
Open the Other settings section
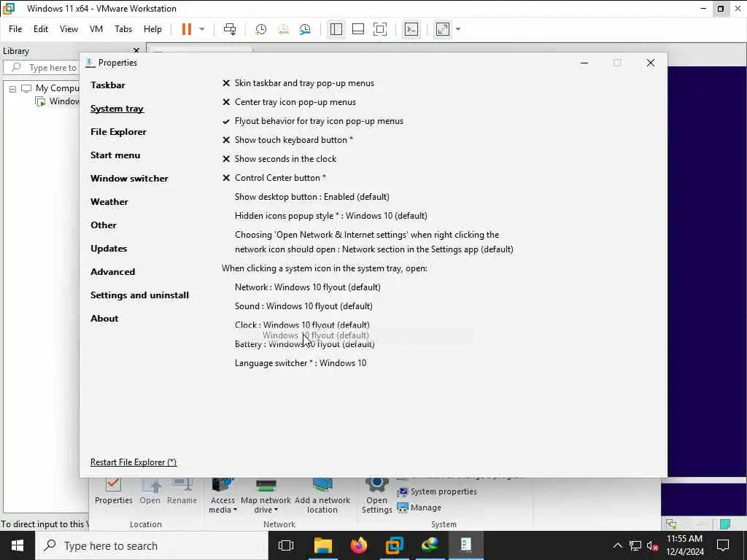pos(104,225)
